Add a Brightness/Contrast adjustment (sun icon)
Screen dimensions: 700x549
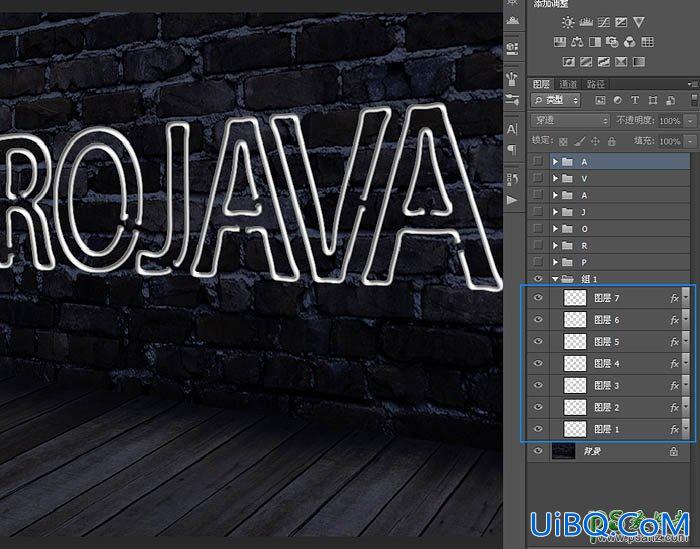coord(568,22)
